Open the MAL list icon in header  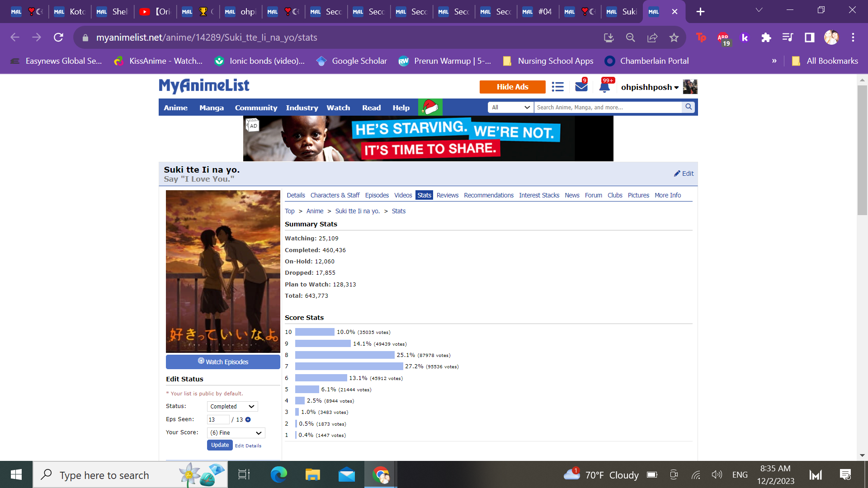coord(557,87)
